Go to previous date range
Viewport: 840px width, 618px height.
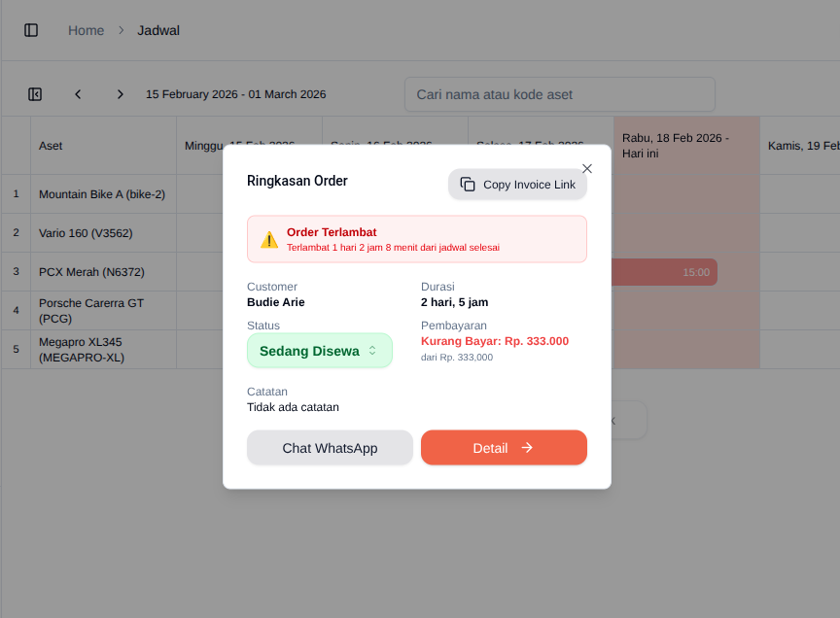click(78, 94)
